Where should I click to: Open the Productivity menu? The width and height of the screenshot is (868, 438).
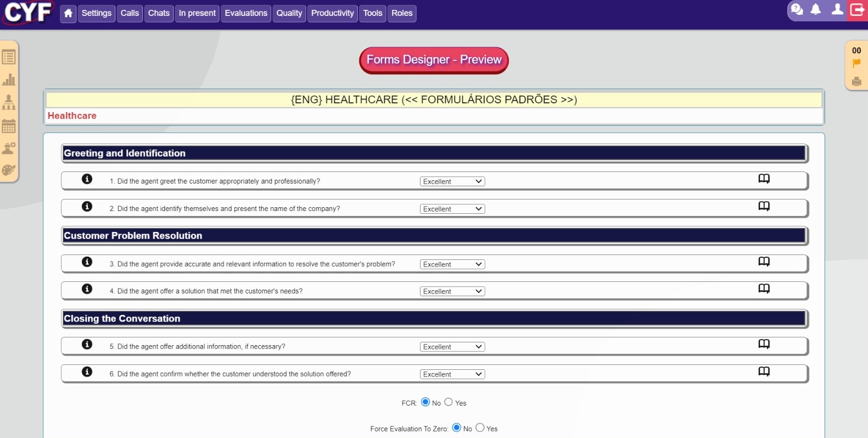333,13
